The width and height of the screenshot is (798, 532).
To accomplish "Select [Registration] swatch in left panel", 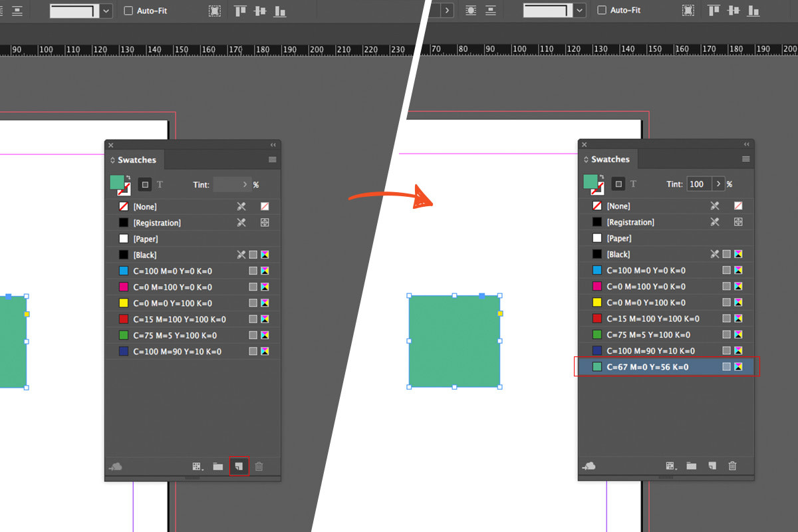I will coord(193,223).
